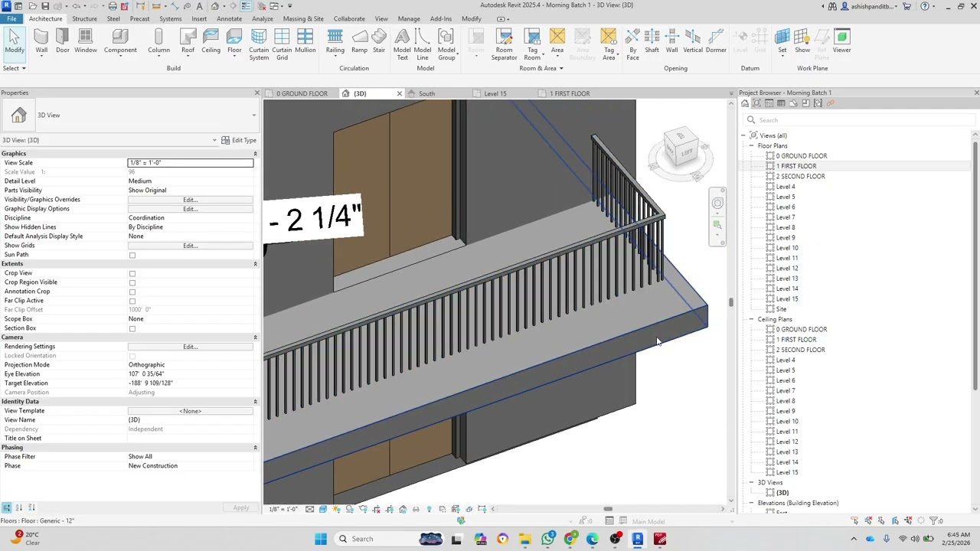This screenshot has height=551, width=980.
Task: Select the Room Separator tool
Action: click(x=504, y=44)
